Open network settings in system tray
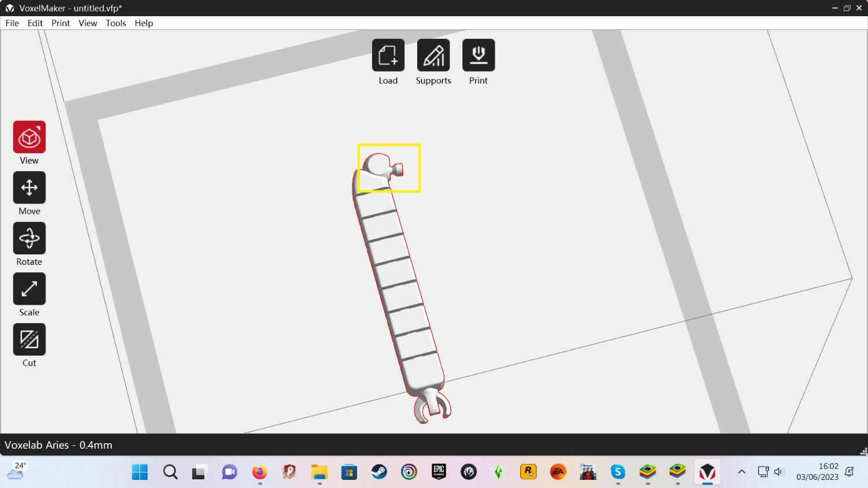This screenshot has height=488, width=868. pos(763,472)
